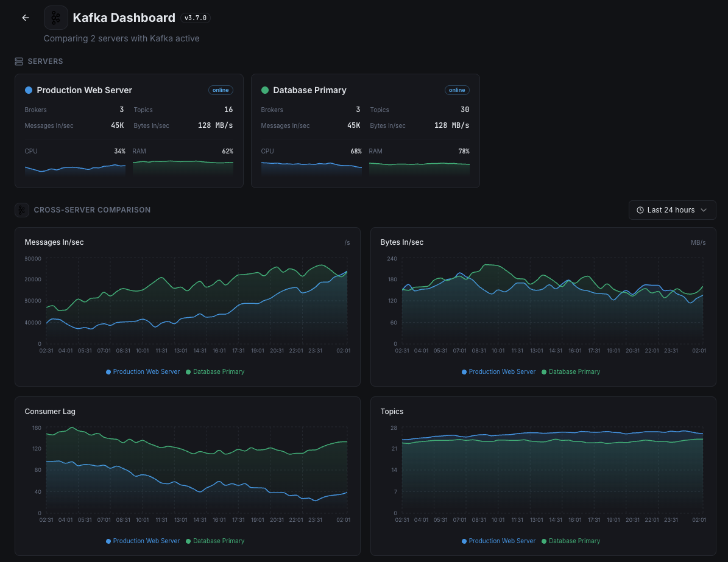Click online status badge on Database Primary
The image size is (728, 562).
(x=457, y=90)
